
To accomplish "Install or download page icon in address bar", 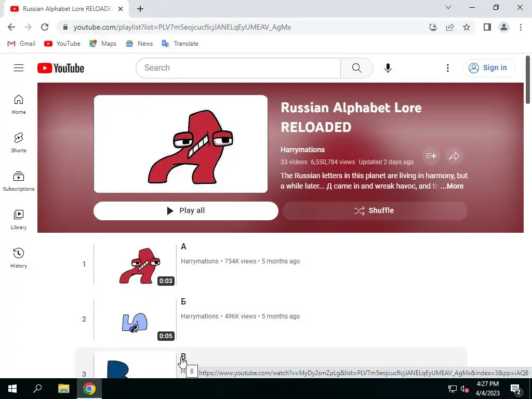I will [x=433, y=27].
